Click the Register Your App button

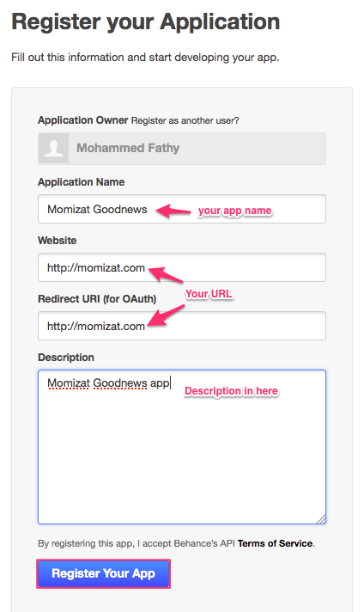(103, 573)
